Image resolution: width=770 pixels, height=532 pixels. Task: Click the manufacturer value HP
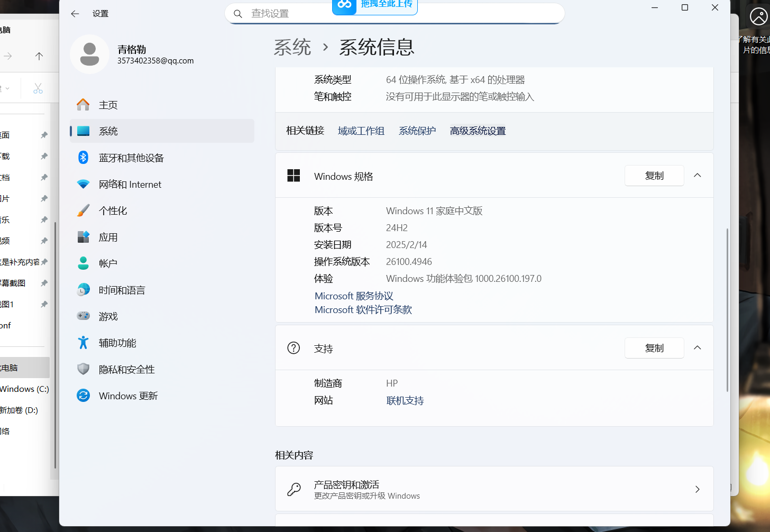[392, 383]
